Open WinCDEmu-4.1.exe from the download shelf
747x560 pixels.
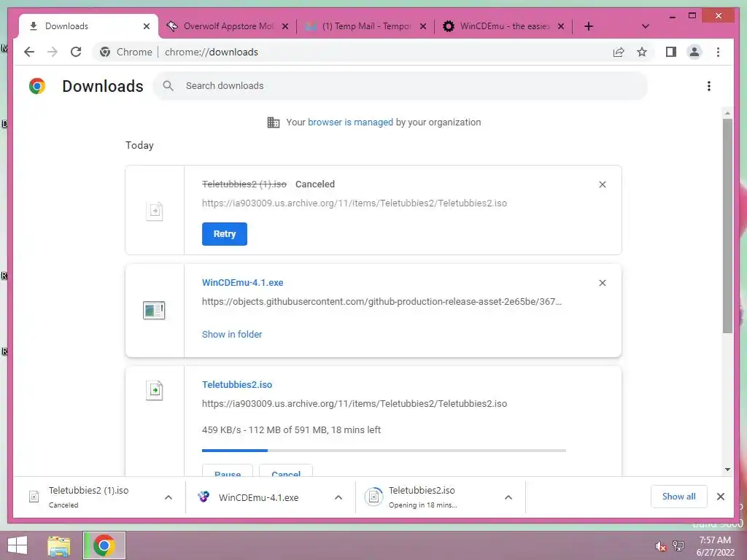[259, 497]
